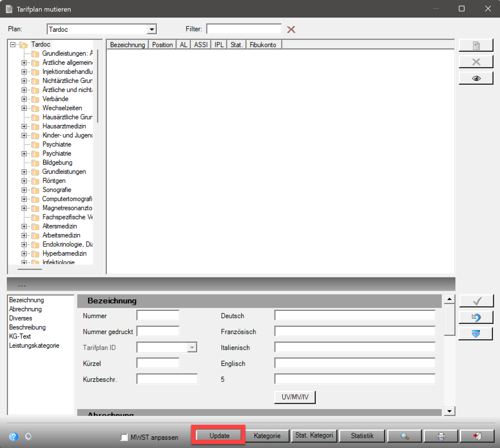500x448 pixels.
Task: Toggle MWST anpassen checkbox
Action: [x=124, y=437]
